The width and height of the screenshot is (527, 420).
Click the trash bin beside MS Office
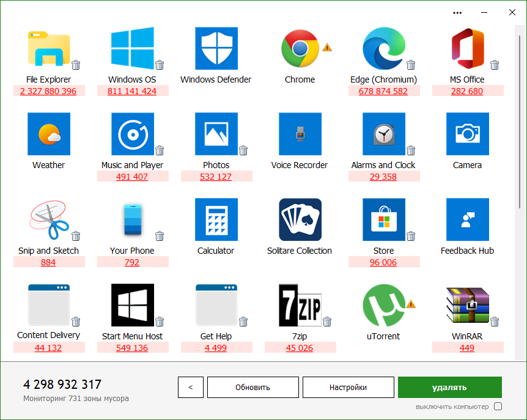click(x=495, y=65)
